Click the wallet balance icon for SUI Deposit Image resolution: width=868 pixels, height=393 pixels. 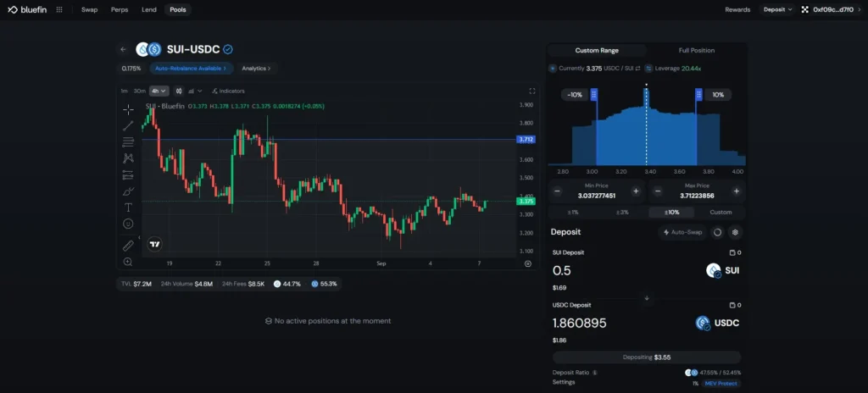[732, 253]
